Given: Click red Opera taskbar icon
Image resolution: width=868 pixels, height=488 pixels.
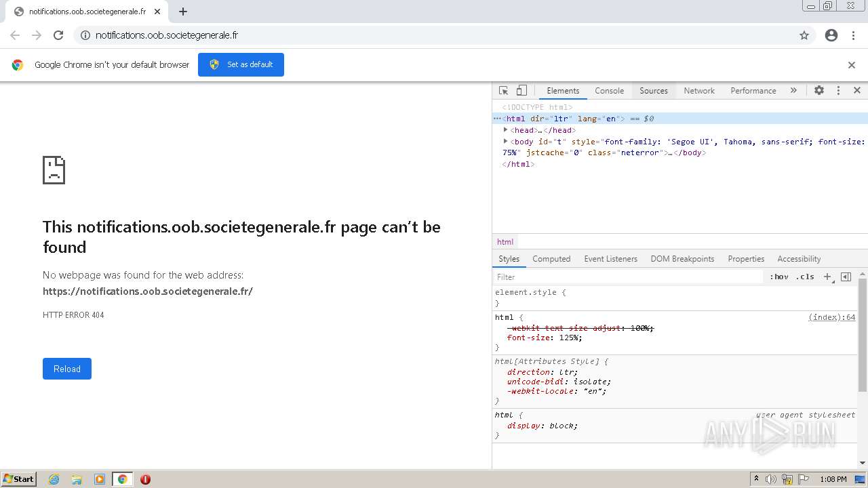Looking at the screenshot, I should coord(145,479).
